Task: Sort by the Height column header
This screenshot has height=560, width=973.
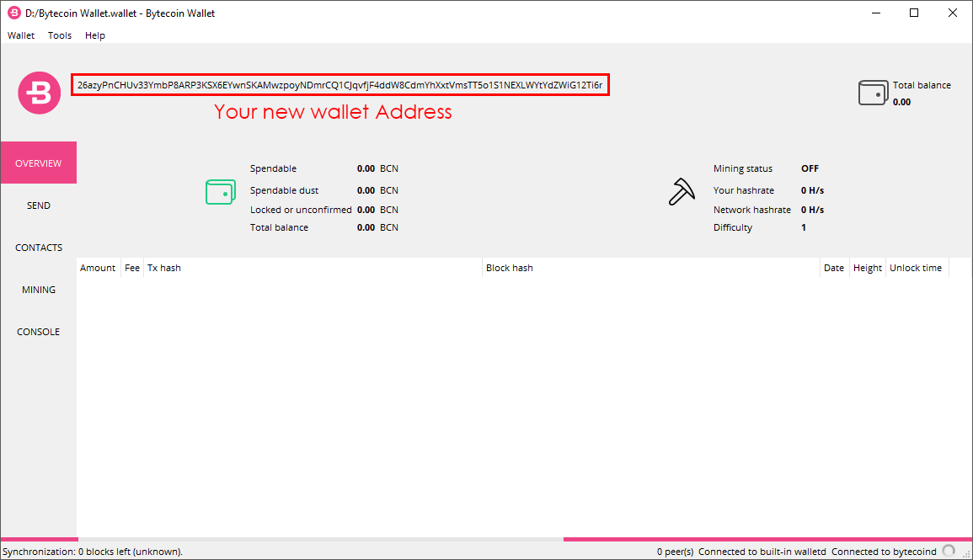Action: (x=868, y=268)
